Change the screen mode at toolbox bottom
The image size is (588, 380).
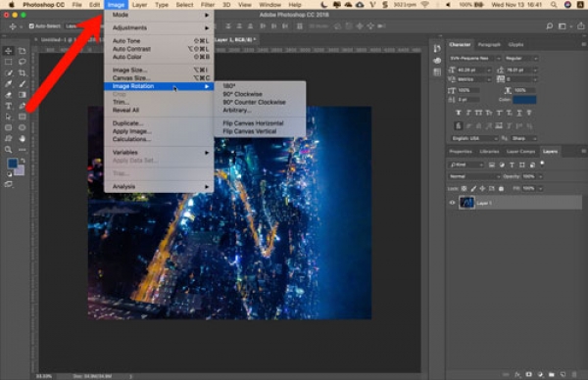8,184
